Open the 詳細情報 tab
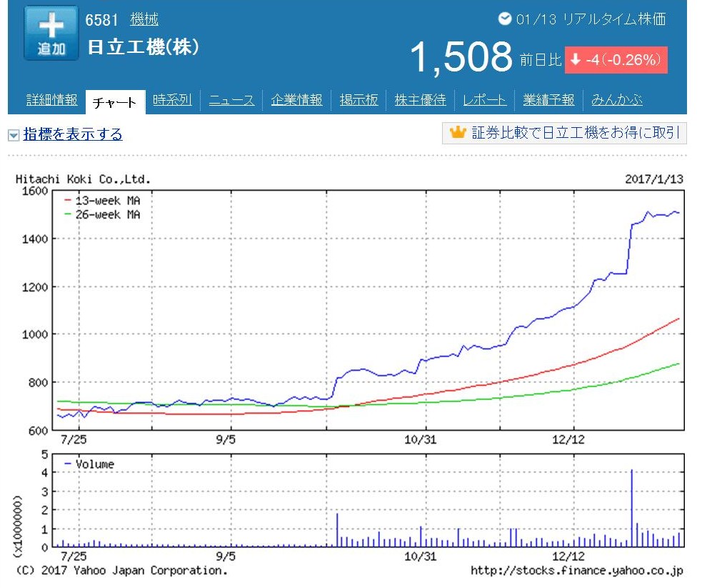Image resolution: width=702 pixels, height=588 pixels. (x=52, y=100)
